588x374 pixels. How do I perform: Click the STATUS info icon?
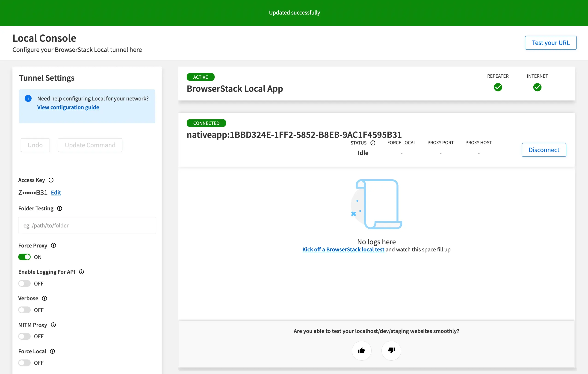pyautogui.click(x=373, y=143)
